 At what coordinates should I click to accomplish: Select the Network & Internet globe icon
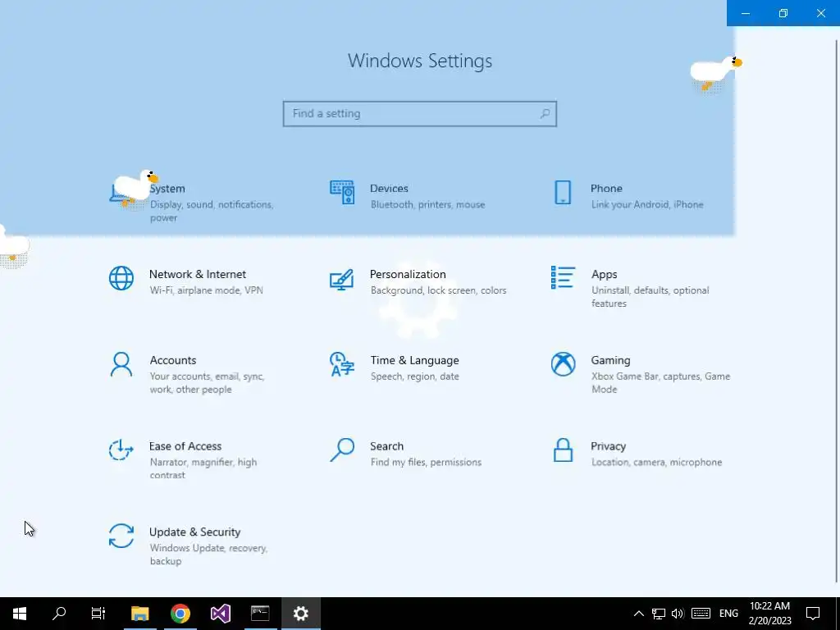tap(121, 278)
